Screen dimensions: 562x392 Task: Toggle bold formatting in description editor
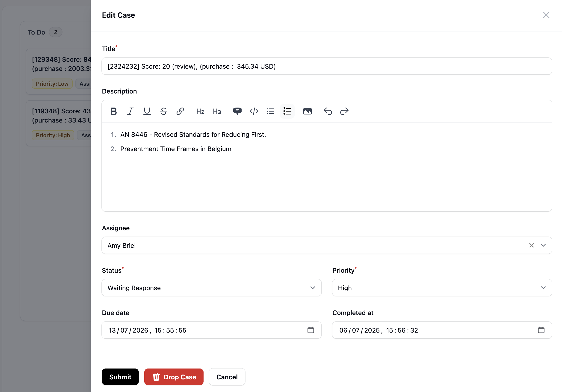coord(114,111)
